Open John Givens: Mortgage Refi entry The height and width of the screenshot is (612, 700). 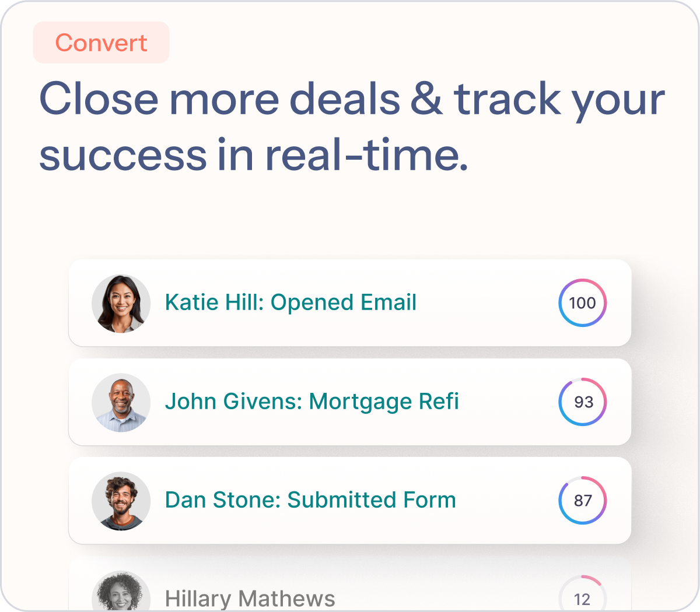(312, 402)
